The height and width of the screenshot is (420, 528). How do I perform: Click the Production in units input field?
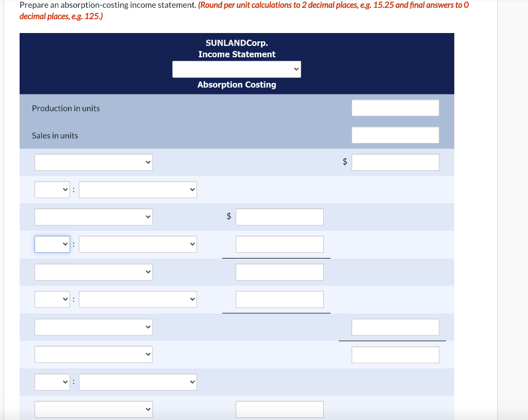tap(395, 108)
